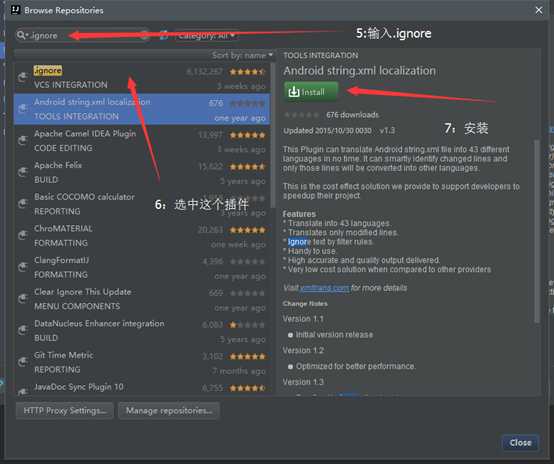Select Android string.xml localization plugin
The width and height of the screenshot is (554, 464).
click(142, 109)
